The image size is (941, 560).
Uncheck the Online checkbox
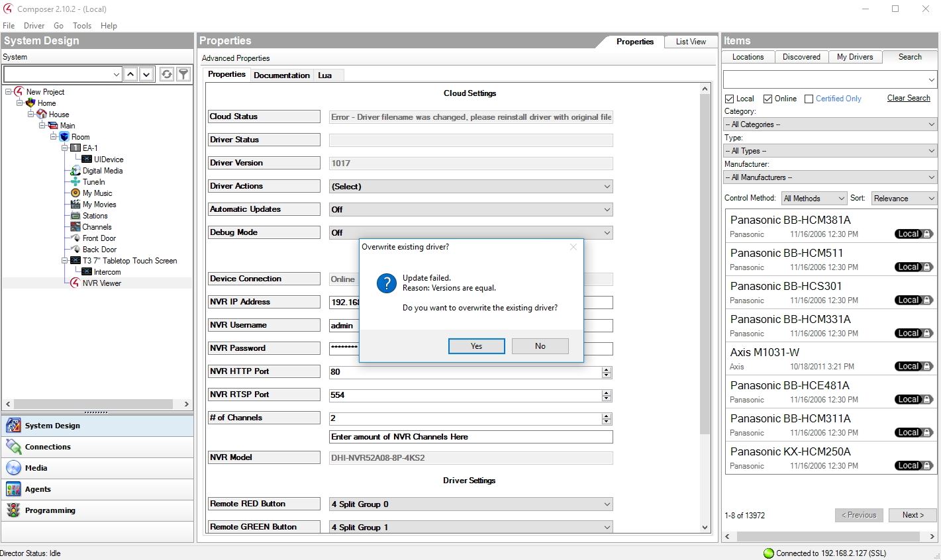click(x=768, y=99)
